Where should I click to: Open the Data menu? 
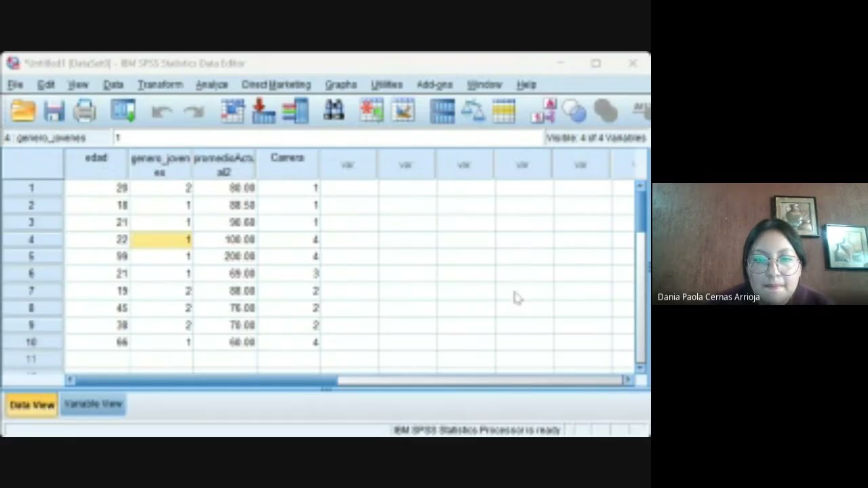click(113, 85)
